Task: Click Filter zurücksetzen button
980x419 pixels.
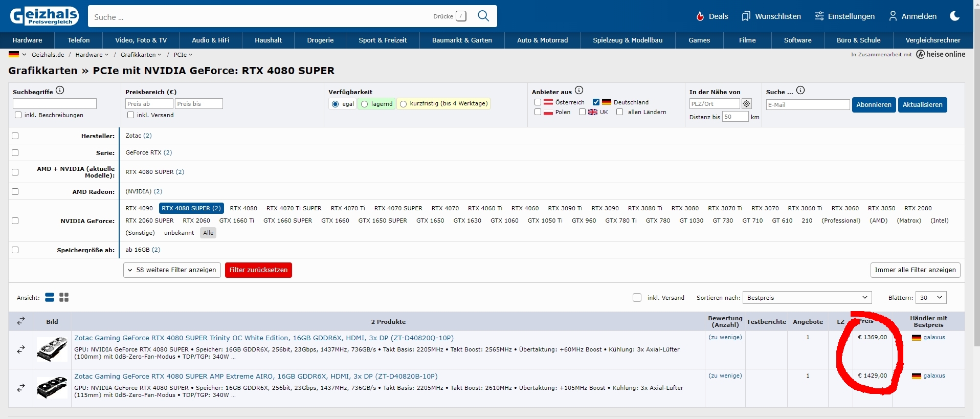Action: click(258, 270)
